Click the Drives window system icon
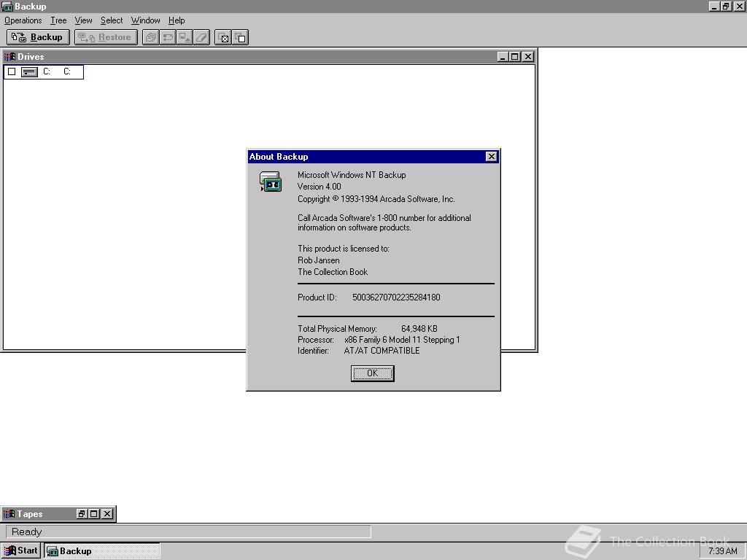Image resolution: width=747 pixels, height=560 pixels. (x=9, y=57)
